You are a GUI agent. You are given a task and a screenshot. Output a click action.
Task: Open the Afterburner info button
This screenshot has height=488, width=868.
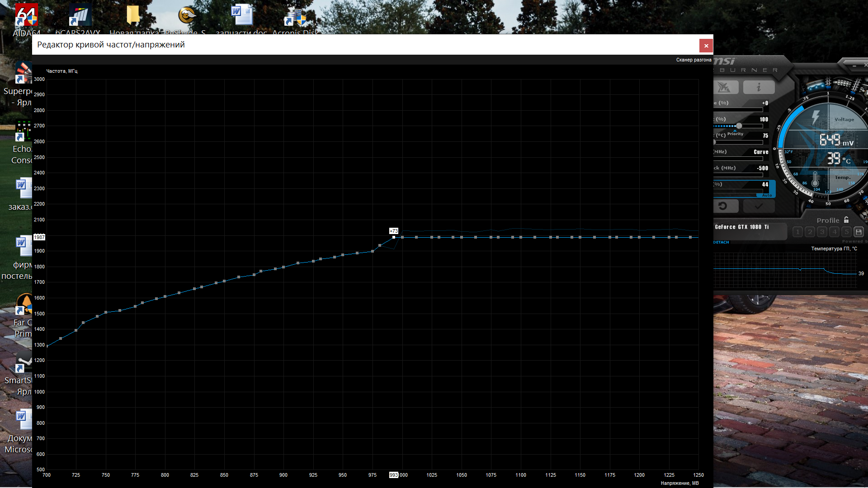(759, 87)
